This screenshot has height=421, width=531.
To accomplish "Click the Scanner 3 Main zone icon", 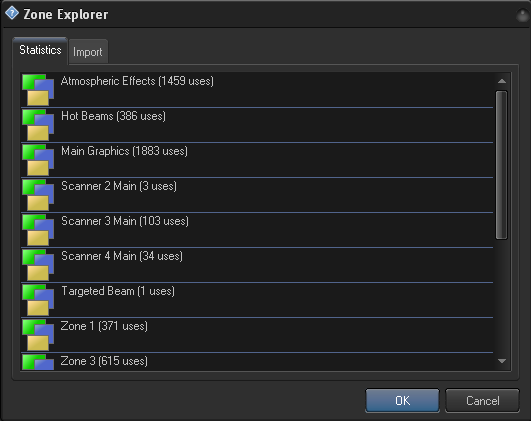I will click(x=38, y=230).
